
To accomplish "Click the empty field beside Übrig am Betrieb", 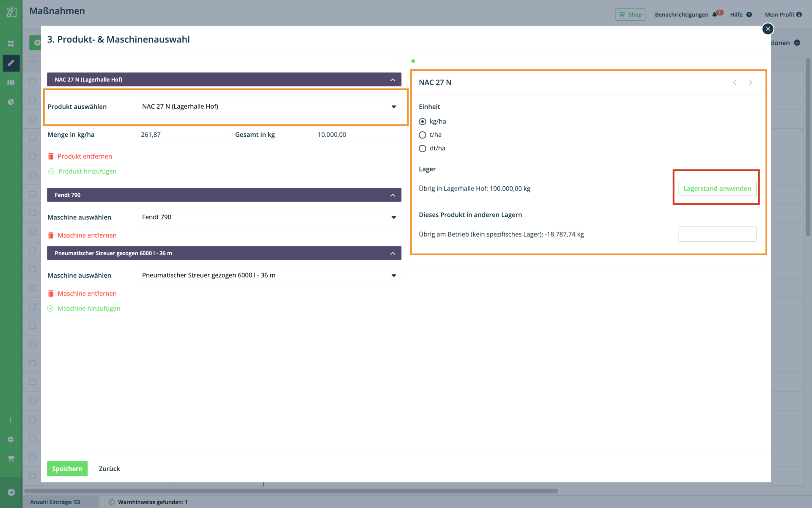I will click(717, 234).
